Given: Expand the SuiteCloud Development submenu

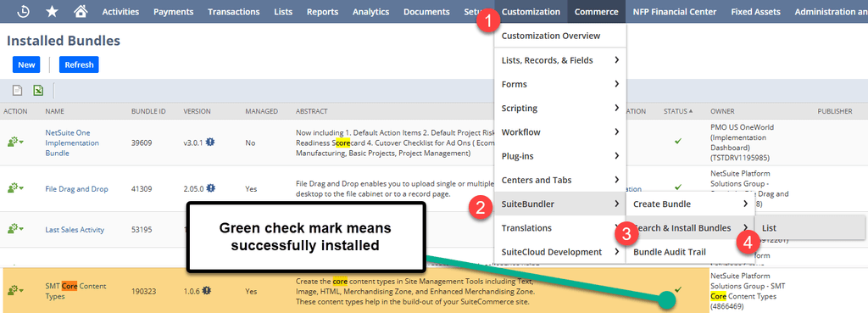Looking at the screenshot, I should point(560,252).
